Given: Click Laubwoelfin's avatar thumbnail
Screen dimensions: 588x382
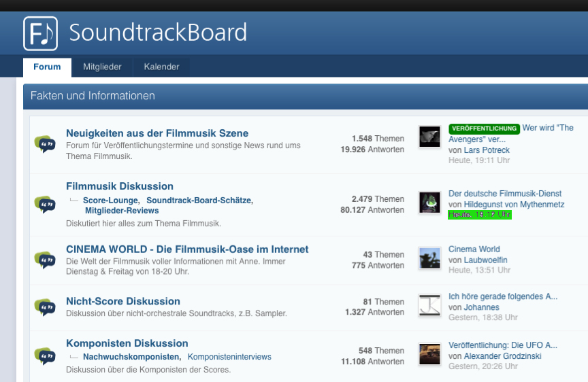Looking at the screenshot, I should point(429,258).
